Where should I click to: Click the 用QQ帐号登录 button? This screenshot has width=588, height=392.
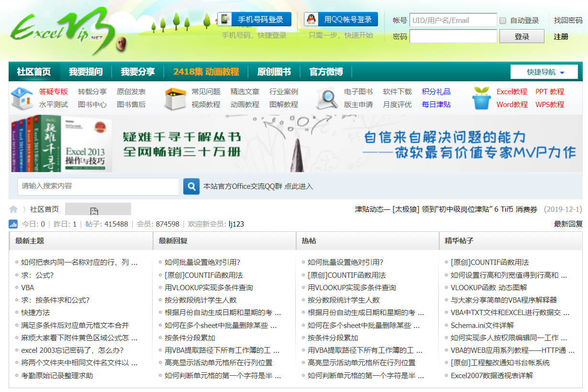pyautogui.click(x=341, y=19)
